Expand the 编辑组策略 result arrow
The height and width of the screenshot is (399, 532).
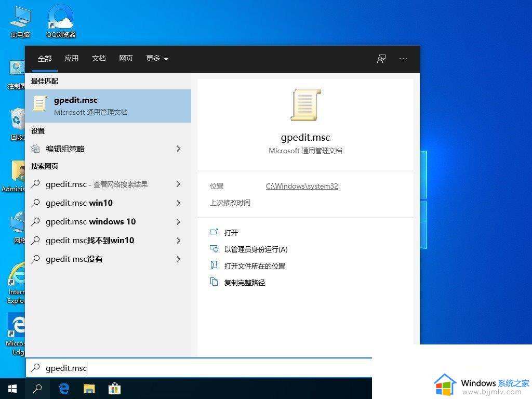179,149
